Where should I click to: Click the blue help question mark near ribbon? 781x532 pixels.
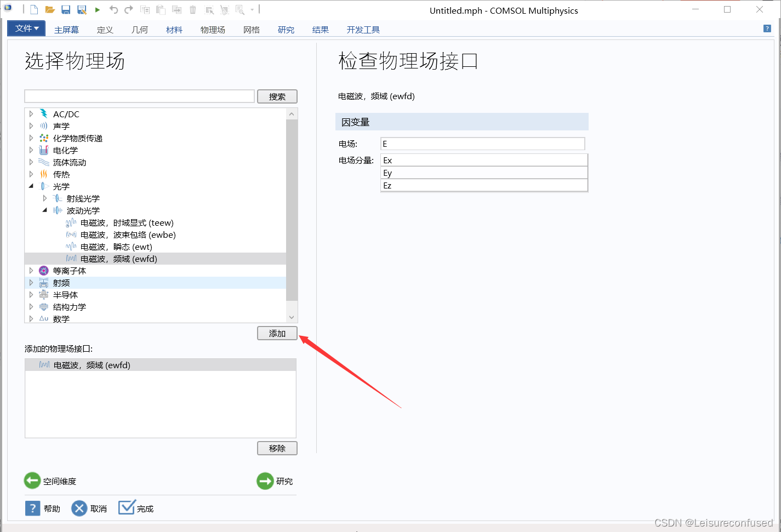click(767, 28)
